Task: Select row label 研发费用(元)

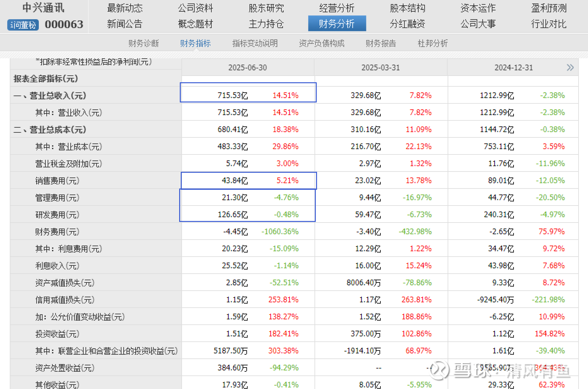Action: pos(57,215)
